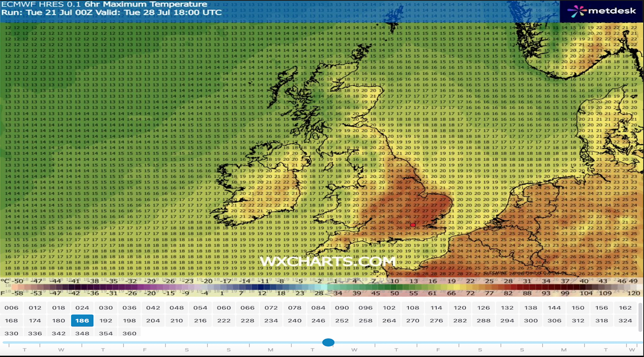The width and height of the screenshot is (644, 357).
Task: Advance to forecast hour 192
Action: 106,321
